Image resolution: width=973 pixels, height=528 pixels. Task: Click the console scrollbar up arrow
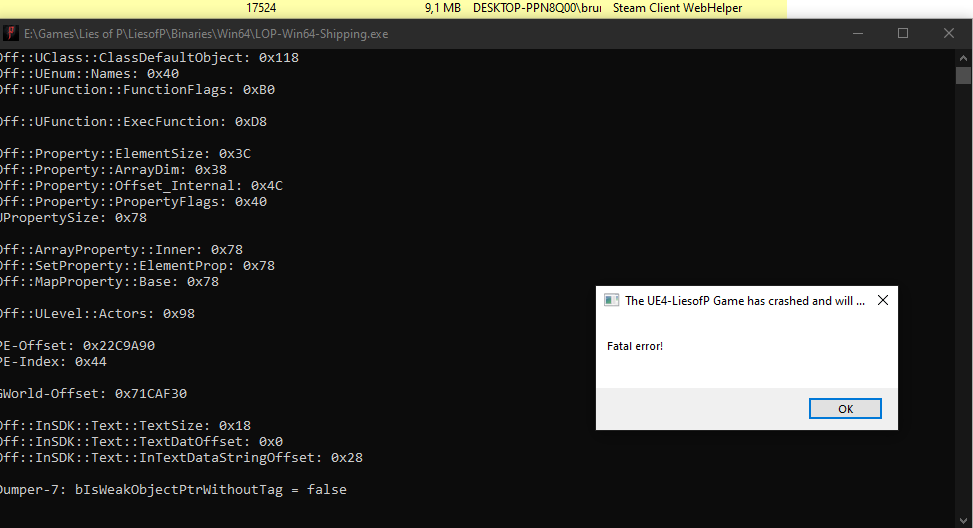(963, 58)
